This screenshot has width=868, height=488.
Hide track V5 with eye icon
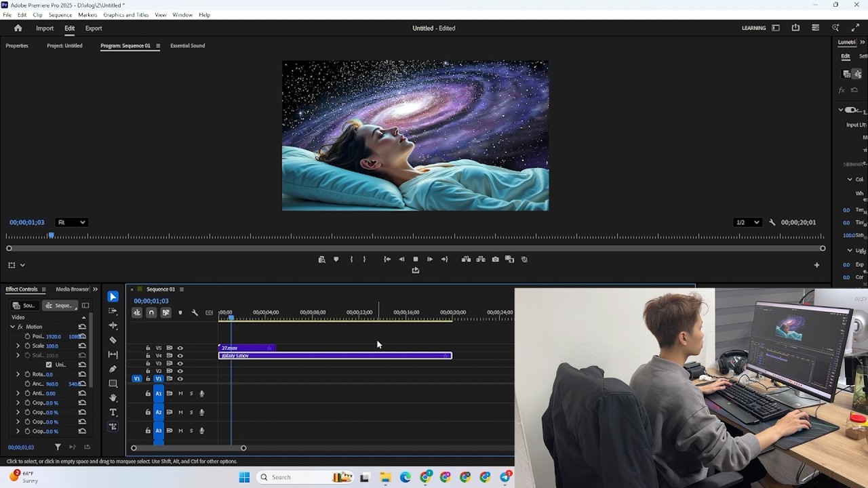pos(180,348)
